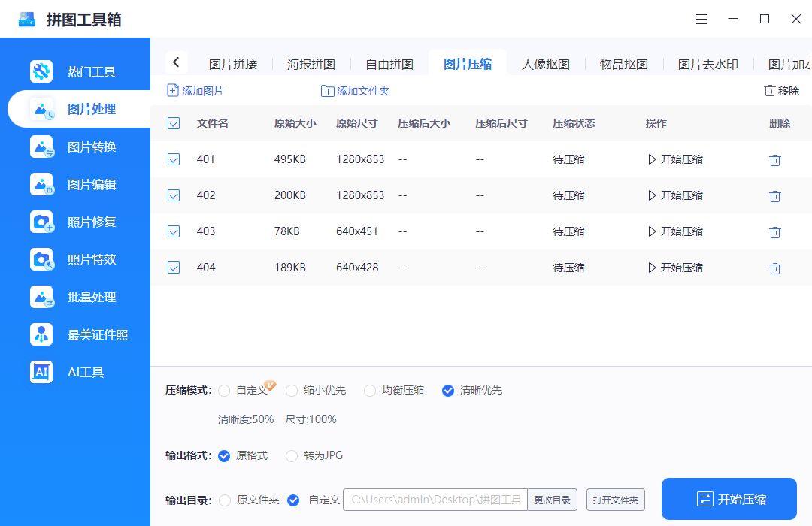Click the 移除 trash icon in the toolbar

[x=770, y=91]
